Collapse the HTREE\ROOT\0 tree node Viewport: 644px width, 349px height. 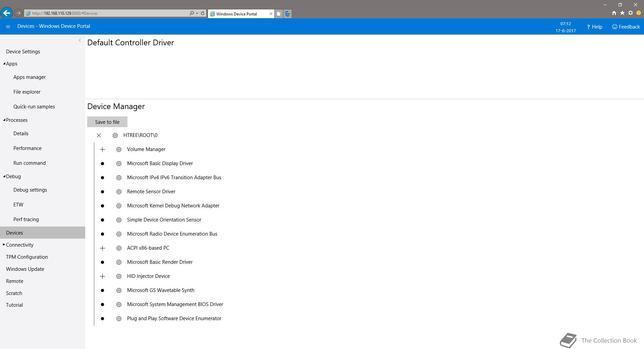(99, 135)
